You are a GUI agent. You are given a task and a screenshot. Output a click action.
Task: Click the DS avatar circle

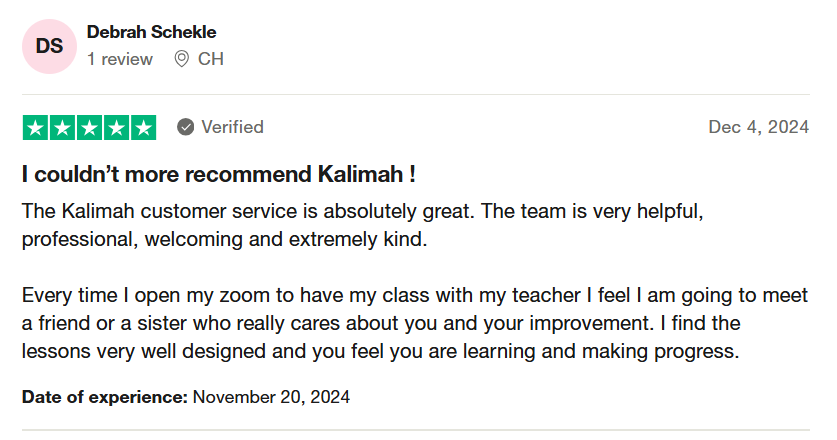[49, 46]
